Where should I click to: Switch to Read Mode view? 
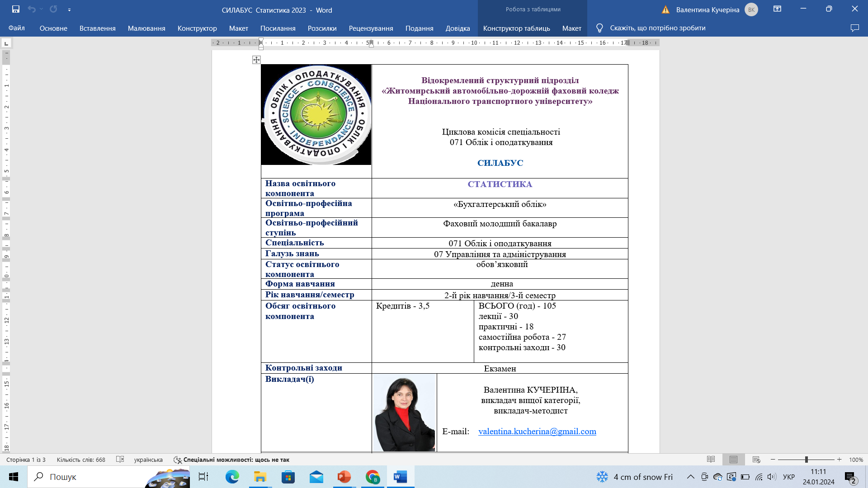pyautogui.click(x=711, y=460)
